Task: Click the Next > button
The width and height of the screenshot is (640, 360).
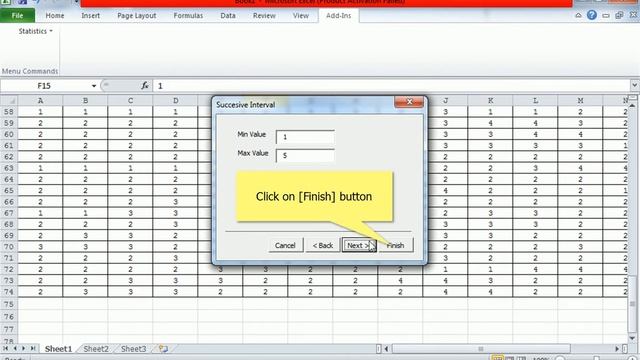Action: [x=359, y=245]
